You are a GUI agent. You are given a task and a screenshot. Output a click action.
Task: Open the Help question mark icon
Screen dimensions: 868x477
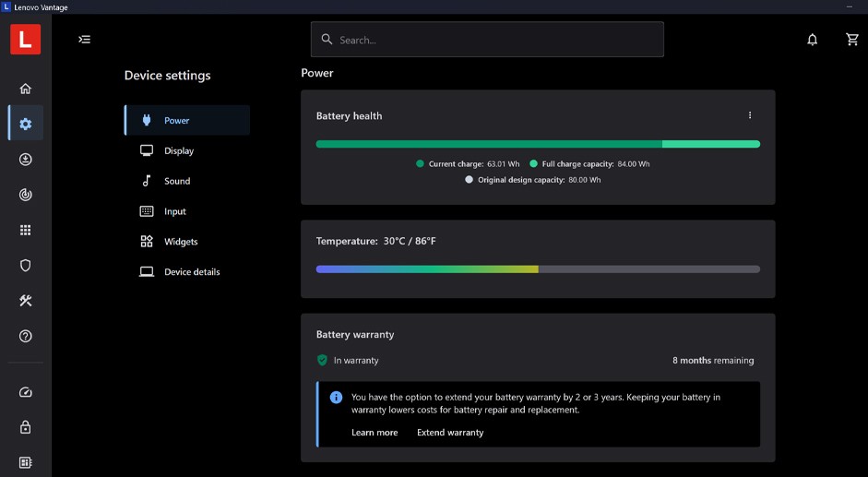coord(25,336)
